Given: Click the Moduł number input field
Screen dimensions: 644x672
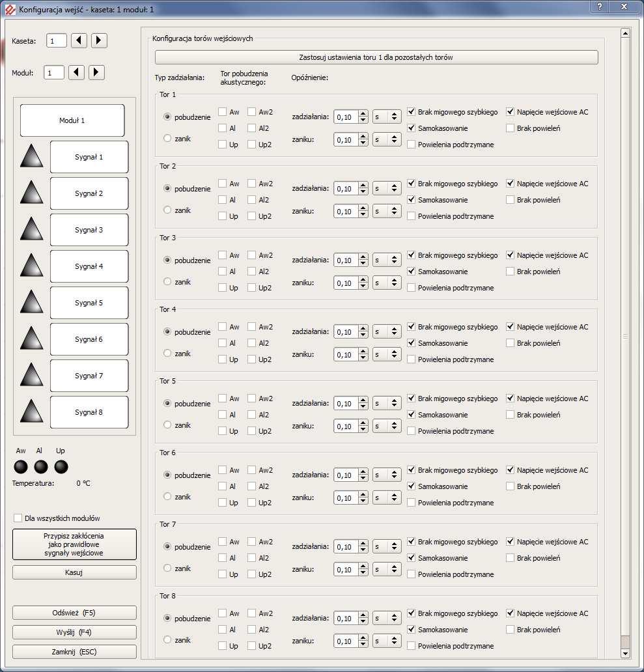Looking at the screenshot, I should point(54,72).
